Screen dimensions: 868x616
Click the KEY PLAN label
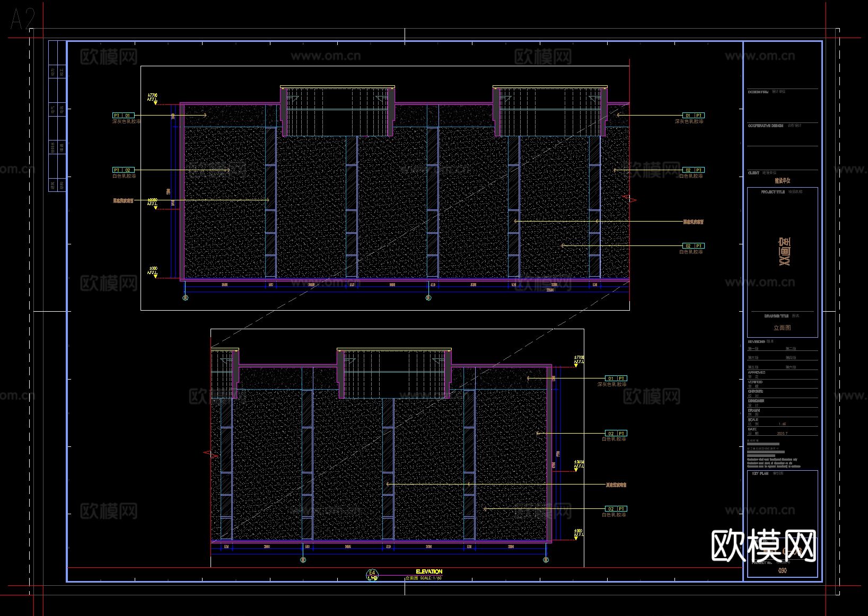click(x=760, y=473)
